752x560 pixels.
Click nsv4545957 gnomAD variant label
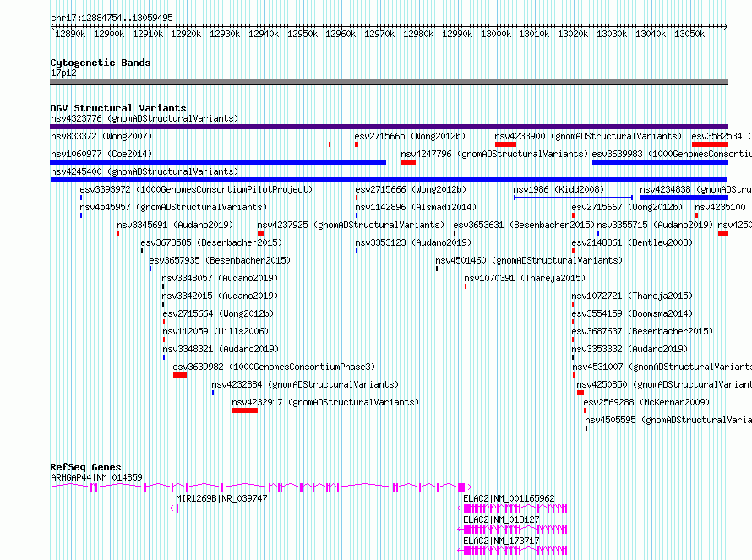173,207
